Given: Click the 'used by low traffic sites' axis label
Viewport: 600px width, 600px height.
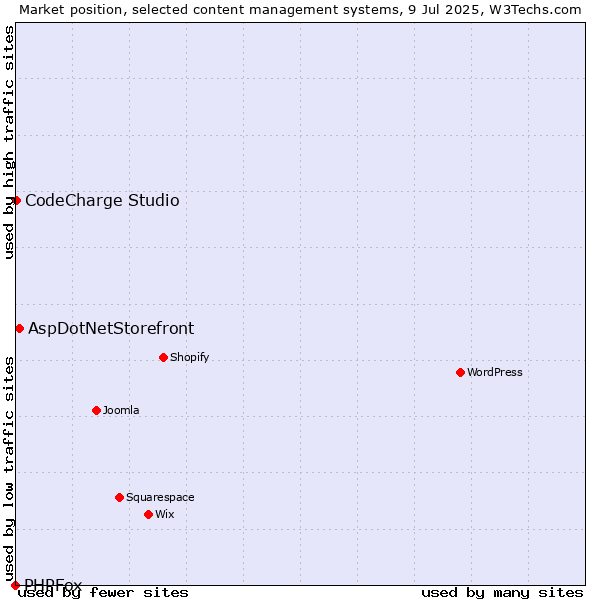Looking at the screenshot, I should pyautogui.click(x=9, y=470).
